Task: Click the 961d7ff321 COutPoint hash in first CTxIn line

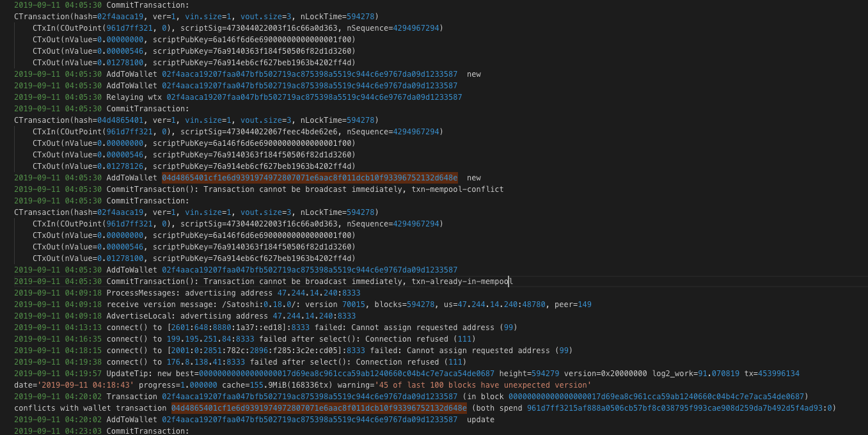Action: click(x=128, y=28)
